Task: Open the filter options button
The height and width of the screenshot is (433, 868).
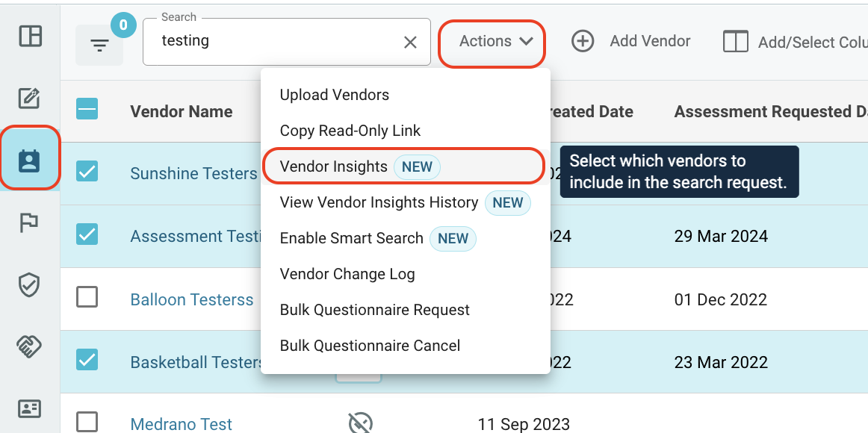Action: pos(99,45)
